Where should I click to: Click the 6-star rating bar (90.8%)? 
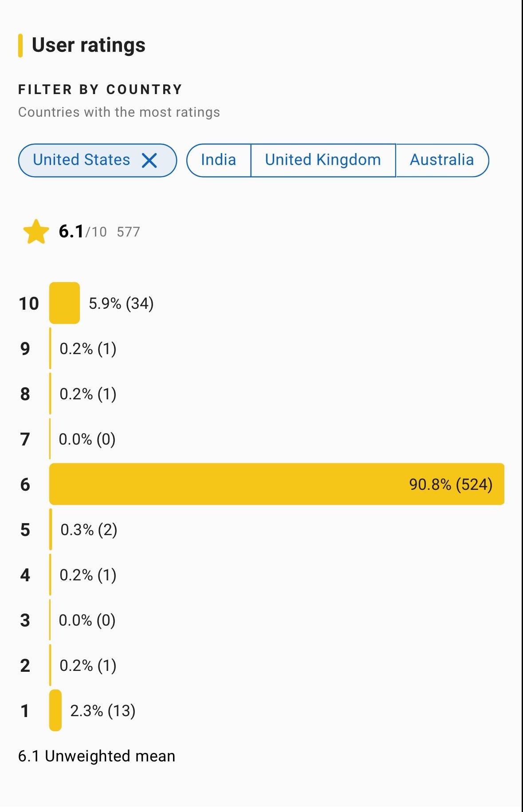click(276, 484)
